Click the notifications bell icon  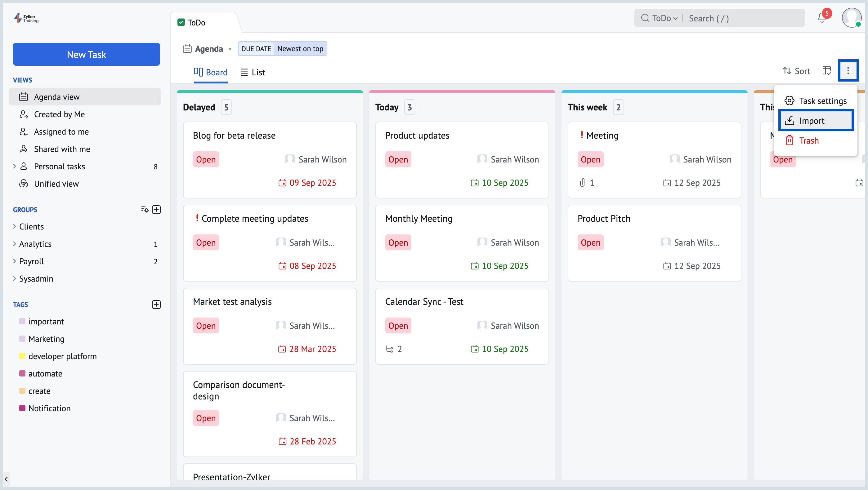821,18
